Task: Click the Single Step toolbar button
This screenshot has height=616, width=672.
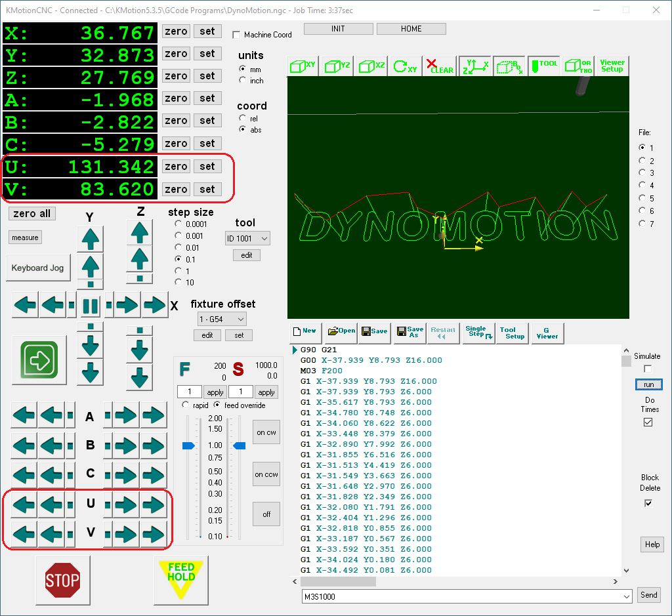Action: point(478,332)
